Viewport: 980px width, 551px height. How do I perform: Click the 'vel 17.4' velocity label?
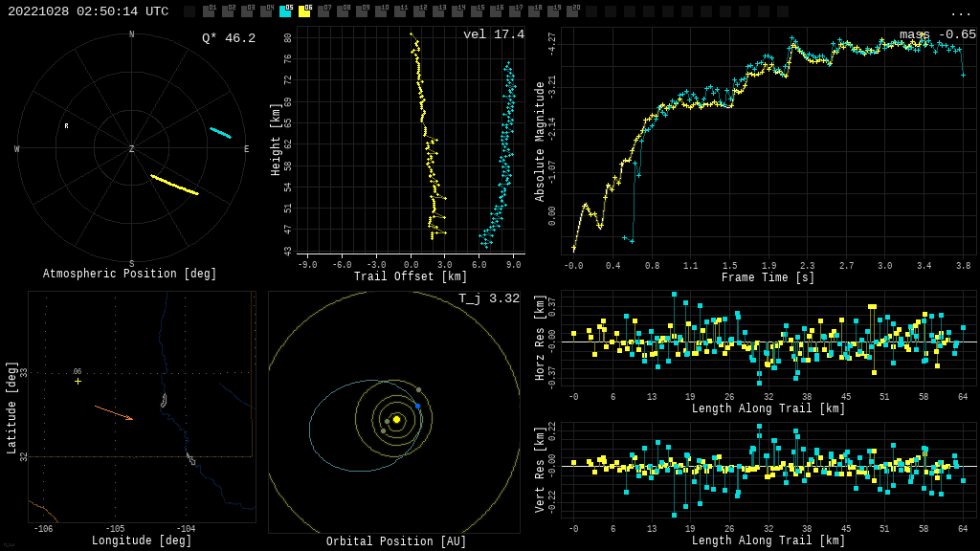[x=493, y=34]
